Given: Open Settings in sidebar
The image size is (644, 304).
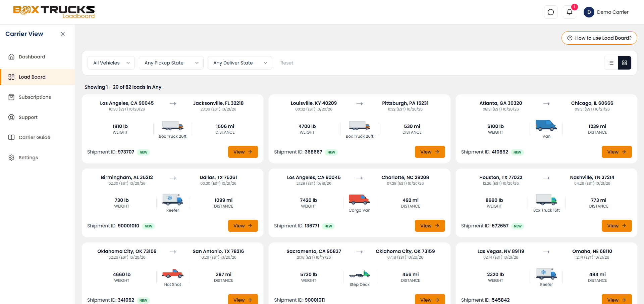Looking at the screenshot, I should (x=38, y=158).
